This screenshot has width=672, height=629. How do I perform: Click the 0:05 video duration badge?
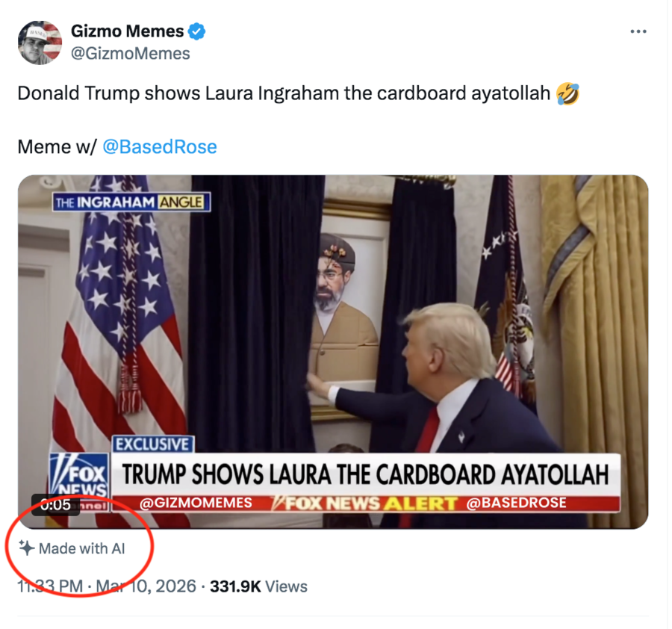coord(56,505)
